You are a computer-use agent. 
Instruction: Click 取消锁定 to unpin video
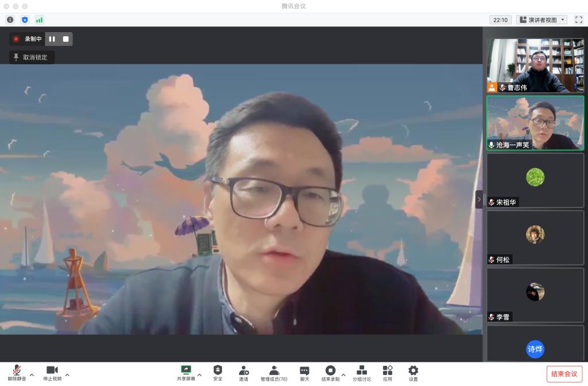pos(32,57)
